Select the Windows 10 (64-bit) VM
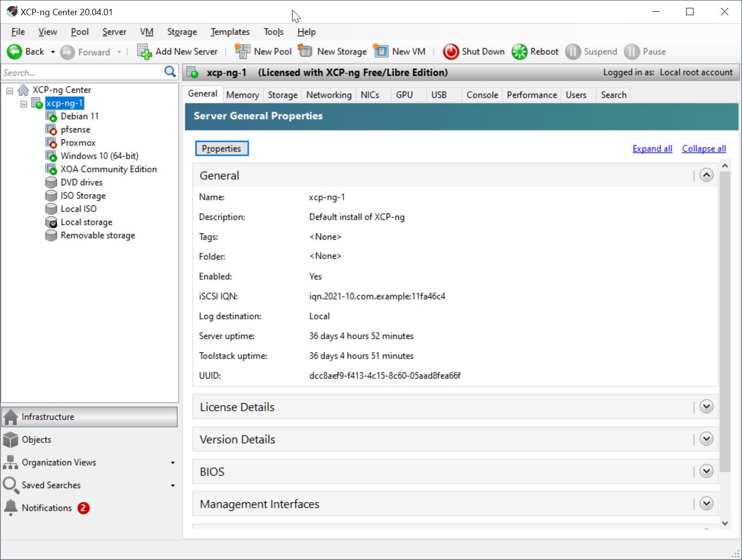This screenshot has height=560, width=742. 99,156
